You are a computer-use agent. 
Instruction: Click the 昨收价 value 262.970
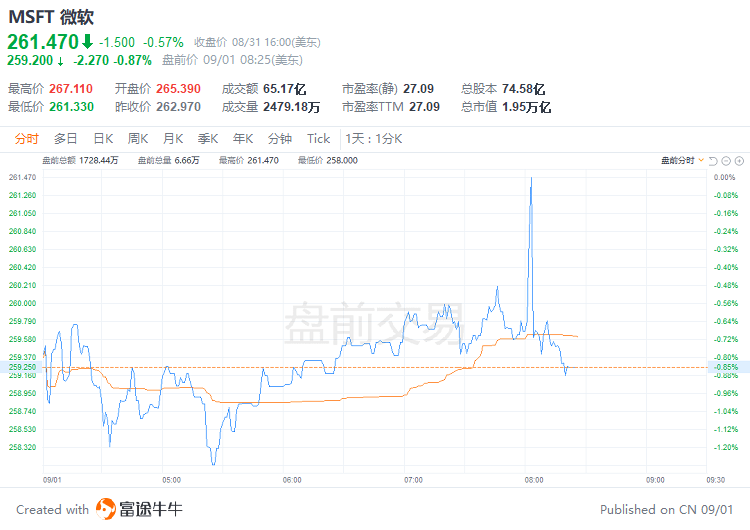pyautogui.click(x=178, y=106)
